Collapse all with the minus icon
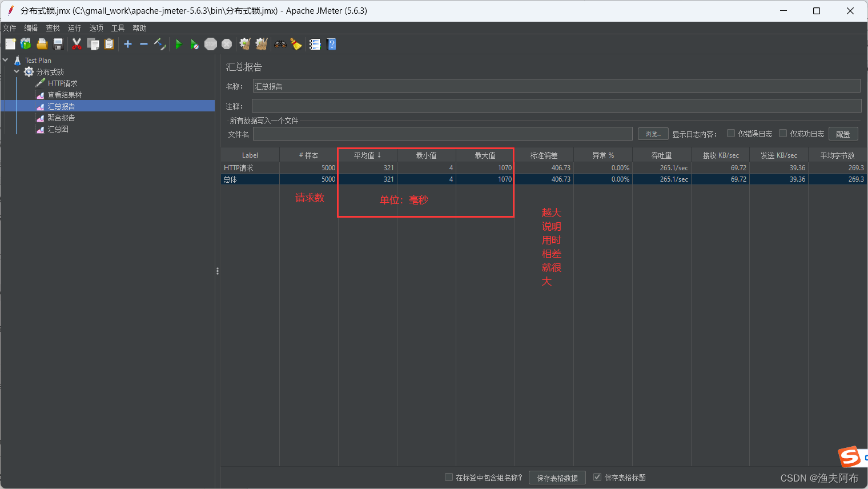The width and height of the screenshot is (868, 489). [x=144, y=44]
